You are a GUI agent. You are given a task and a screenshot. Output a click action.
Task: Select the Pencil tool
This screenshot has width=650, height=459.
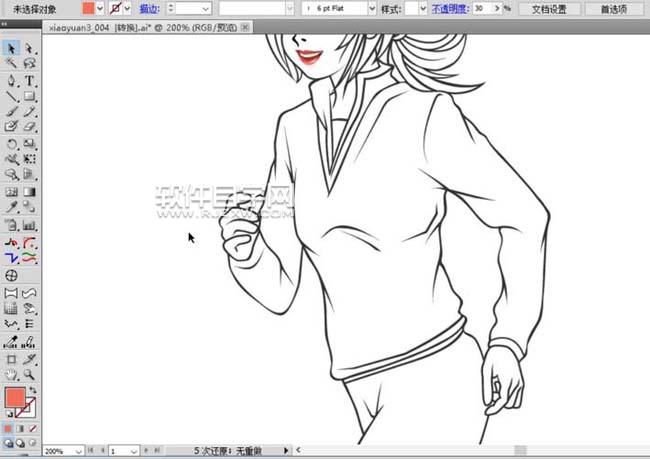click(x=29, y=111)
